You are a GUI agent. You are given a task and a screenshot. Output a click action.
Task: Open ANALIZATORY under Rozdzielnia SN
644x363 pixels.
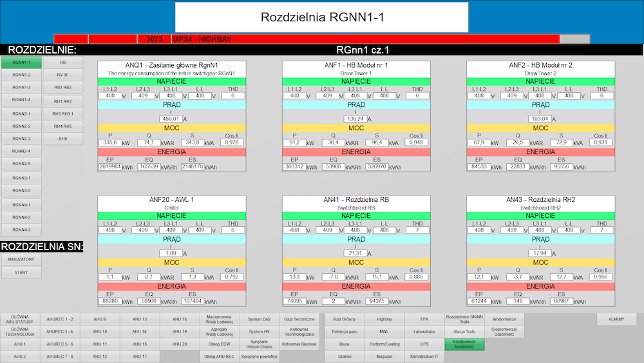pyautogui.click(x=21, y=259)
